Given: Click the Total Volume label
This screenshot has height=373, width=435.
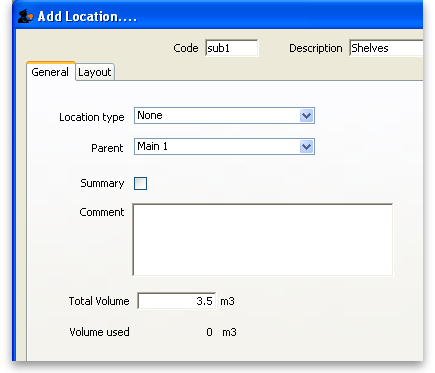Looking at the screenshot, I should (99, 301).
